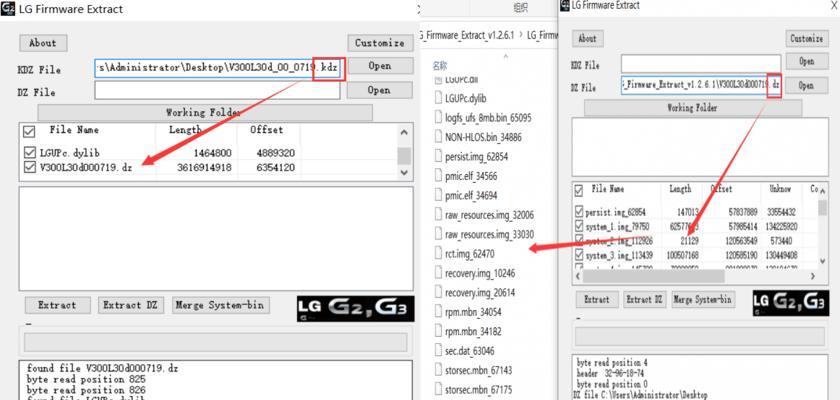Viewport: 840px width, 400px height.
Task: Click Extract DZ in the left window
Action: 130,305
